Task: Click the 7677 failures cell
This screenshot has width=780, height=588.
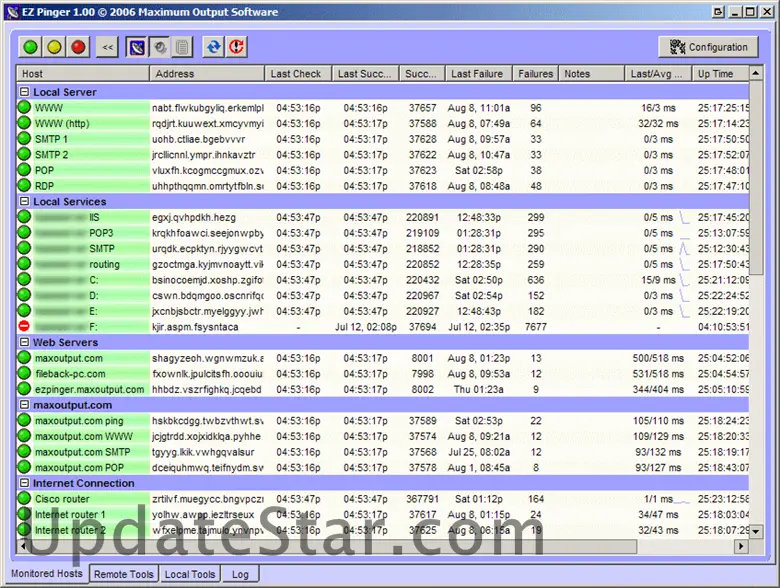Action: point(536,327)
